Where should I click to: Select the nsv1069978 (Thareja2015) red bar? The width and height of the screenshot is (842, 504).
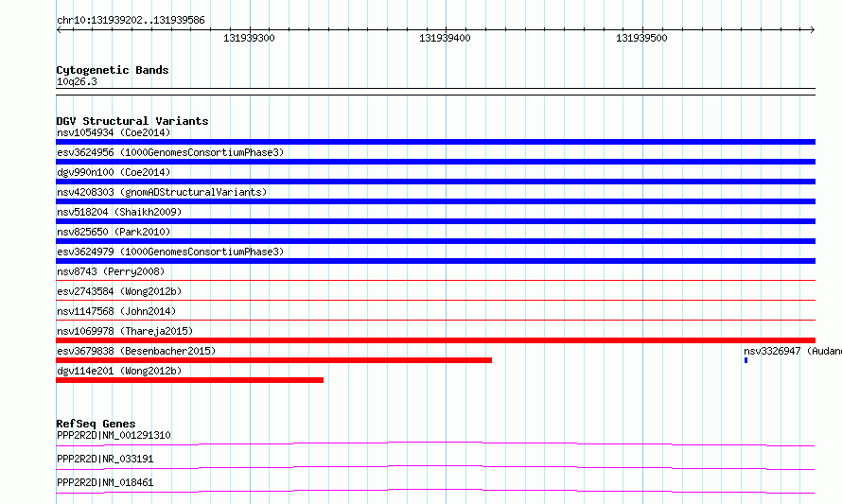tap(435, 340)
